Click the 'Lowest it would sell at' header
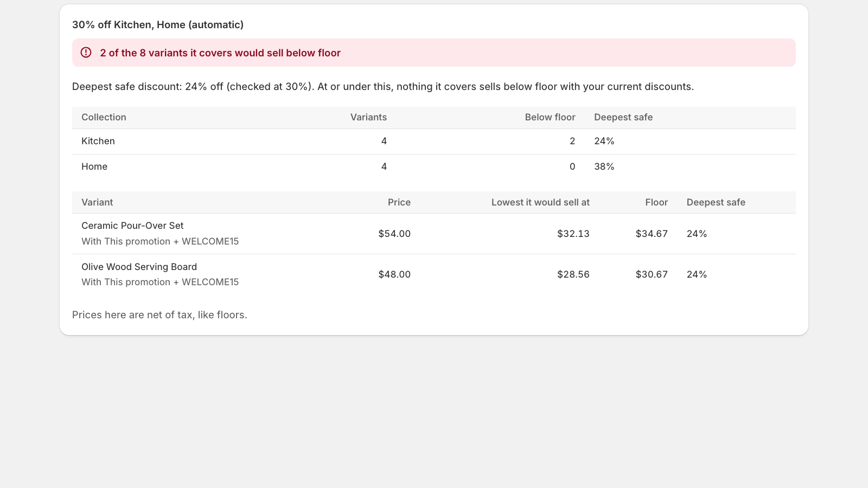The image size is (868, 488). point(540,202)
